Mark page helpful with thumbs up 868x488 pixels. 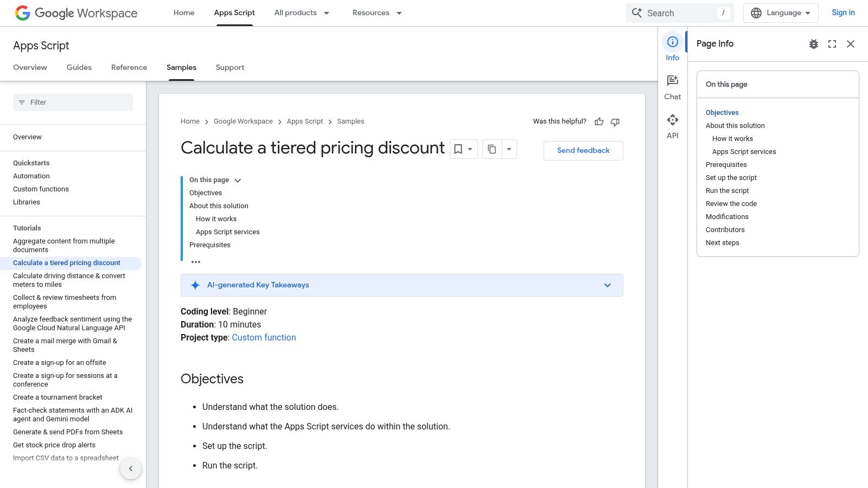pos(599,121)
